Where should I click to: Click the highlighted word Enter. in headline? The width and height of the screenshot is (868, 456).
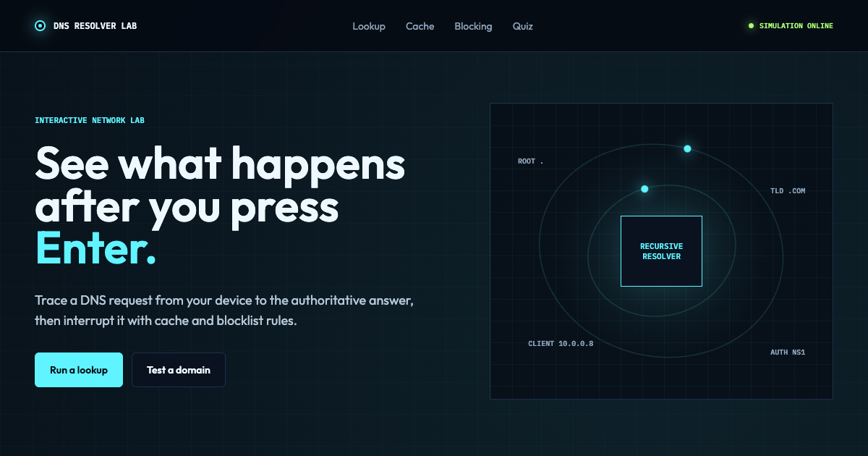pyautogui.click(x=95, y=248)
